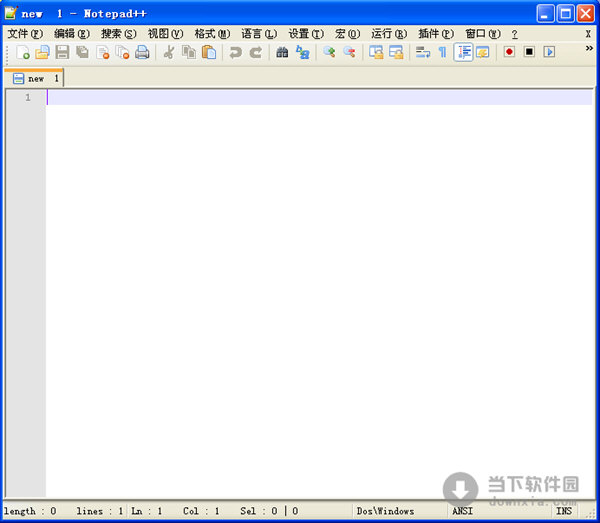
Task: Open the 语言(L) menu
Action: (x=259, y=34)
